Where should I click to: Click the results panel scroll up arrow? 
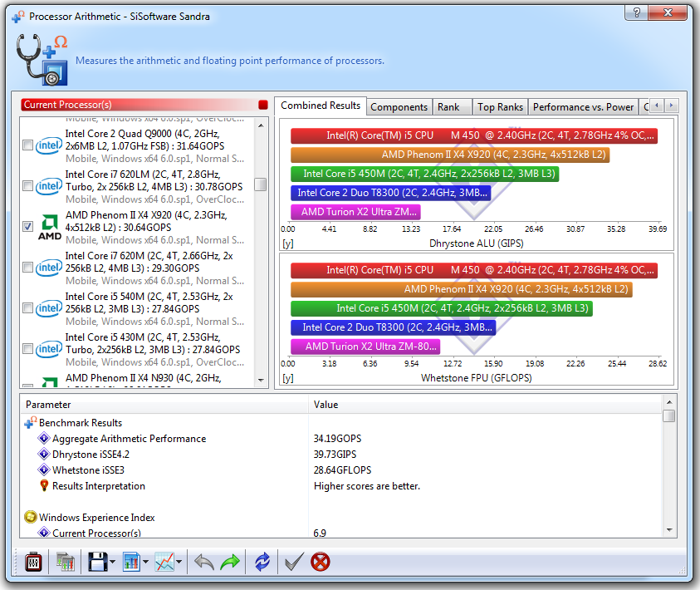coord(669,402)
